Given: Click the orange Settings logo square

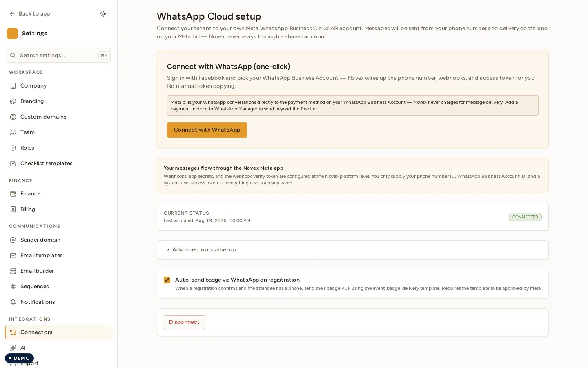Looking at the screenshot, I should click(12, 34).
